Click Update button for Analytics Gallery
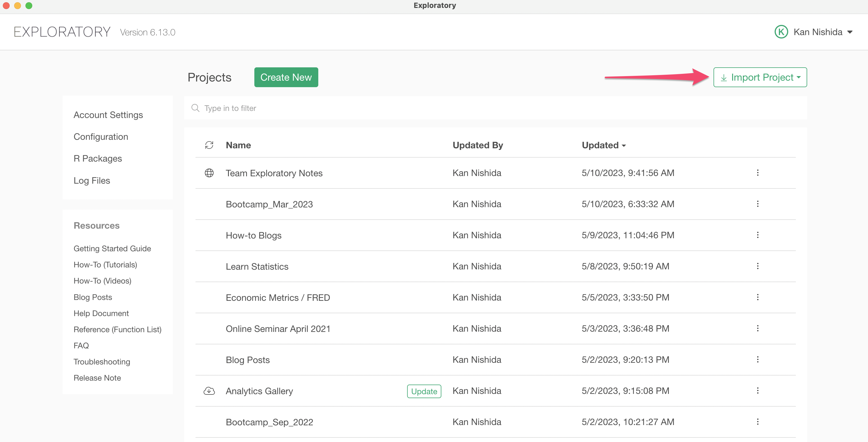868x442 pixels. tap(424, 391)
